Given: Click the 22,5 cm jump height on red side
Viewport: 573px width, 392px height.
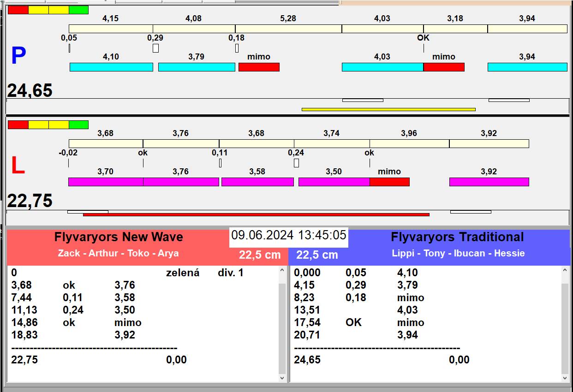Looking at the screenshot, I should (260, 255).
